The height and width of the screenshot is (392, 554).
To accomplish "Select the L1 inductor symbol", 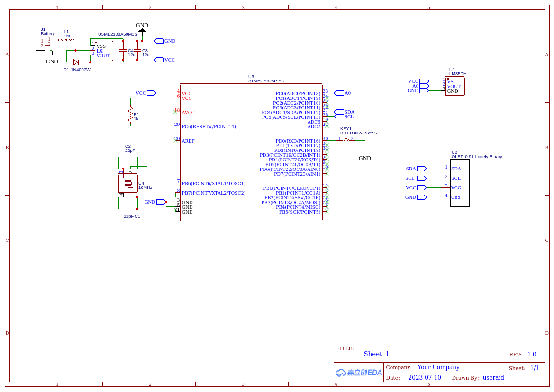I will click(x=66, y=40).
